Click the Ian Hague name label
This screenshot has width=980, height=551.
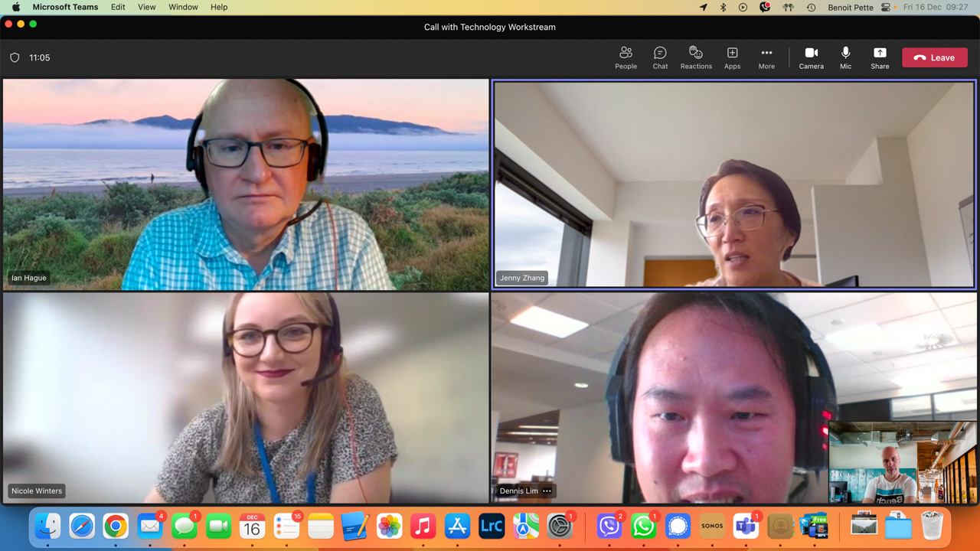click(29, 278)
